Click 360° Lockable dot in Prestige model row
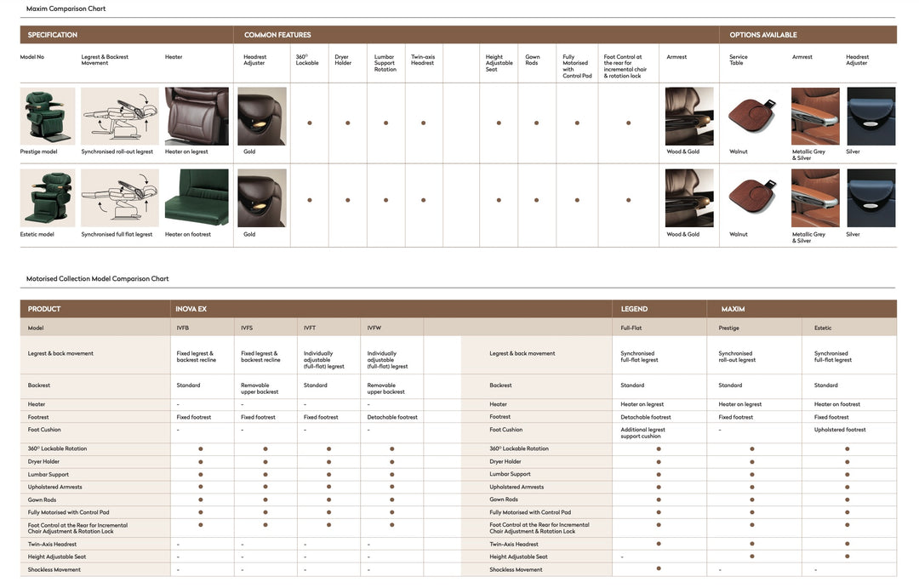919x588 pixels. [310, 123]
